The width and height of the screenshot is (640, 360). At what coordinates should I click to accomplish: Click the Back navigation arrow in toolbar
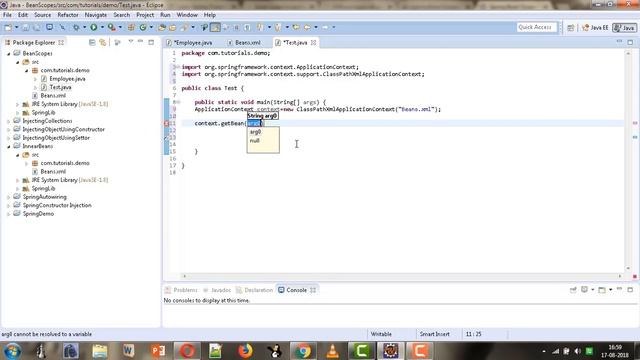point(307,27)
